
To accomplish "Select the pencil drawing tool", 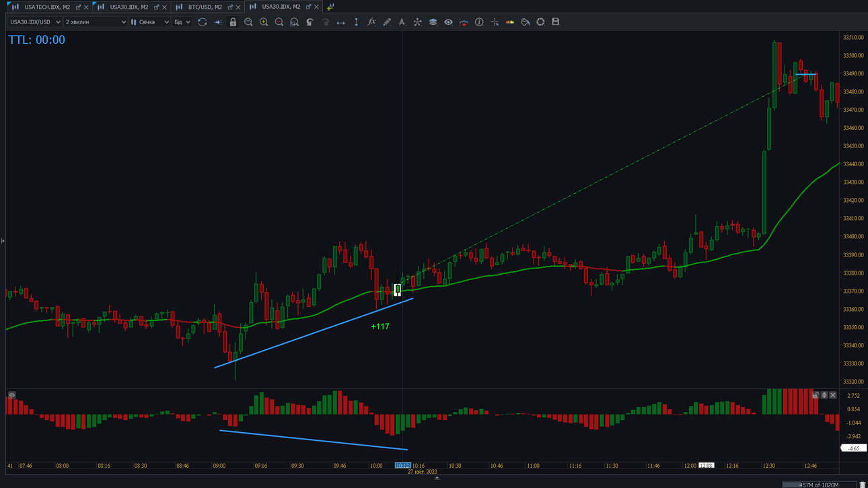I will (x=387, y=22).
